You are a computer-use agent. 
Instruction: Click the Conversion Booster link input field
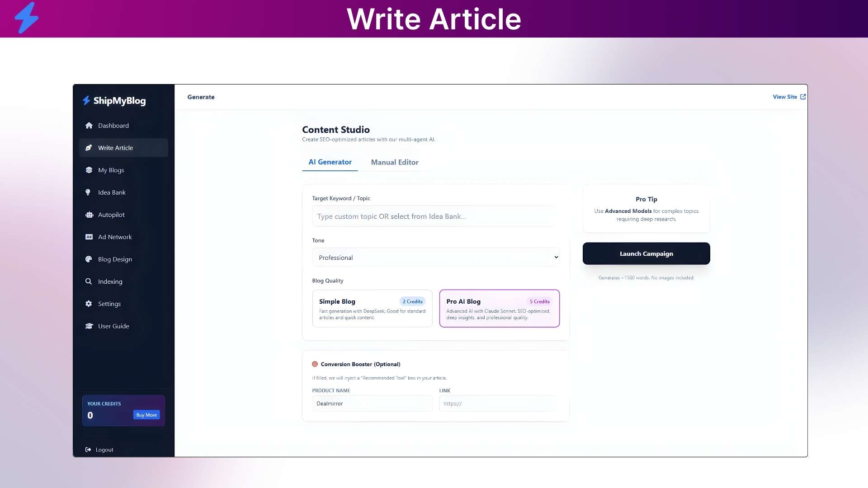pos(499,404)
